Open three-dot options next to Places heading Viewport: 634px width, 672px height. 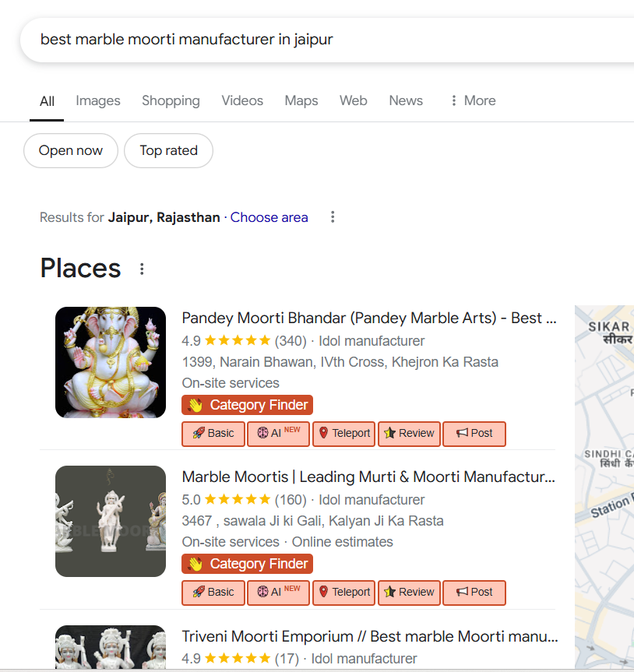click(x=142, y=269)
